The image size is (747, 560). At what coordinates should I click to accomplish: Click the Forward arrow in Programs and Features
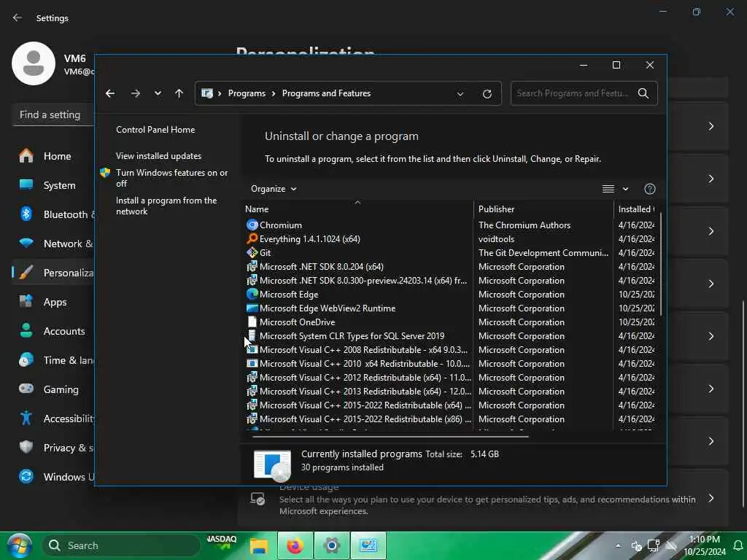[135, 93]
